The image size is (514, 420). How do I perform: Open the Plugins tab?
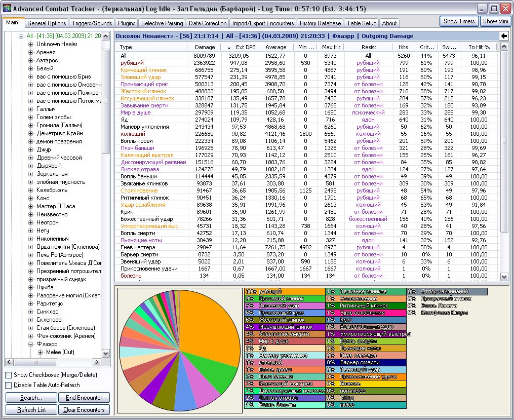coord(127,23)
